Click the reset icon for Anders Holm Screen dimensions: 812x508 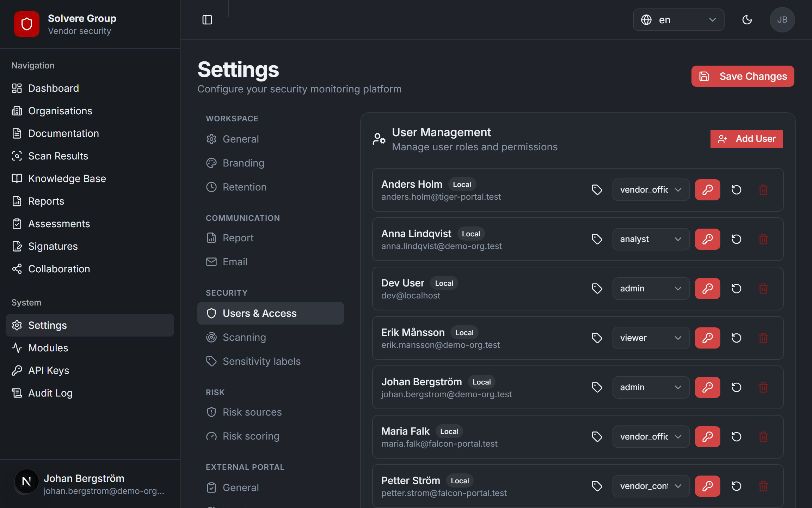click(736, 190)
